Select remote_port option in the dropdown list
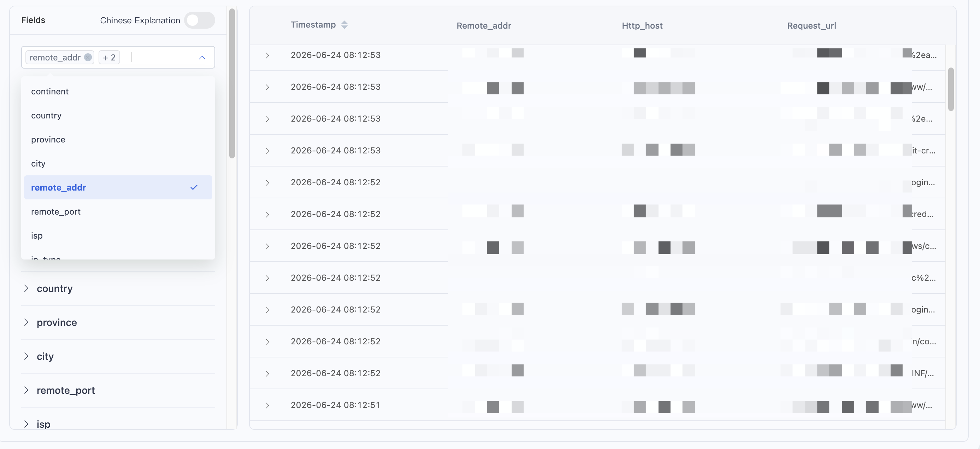Screen dimensions: 980x449 (118, 211)
